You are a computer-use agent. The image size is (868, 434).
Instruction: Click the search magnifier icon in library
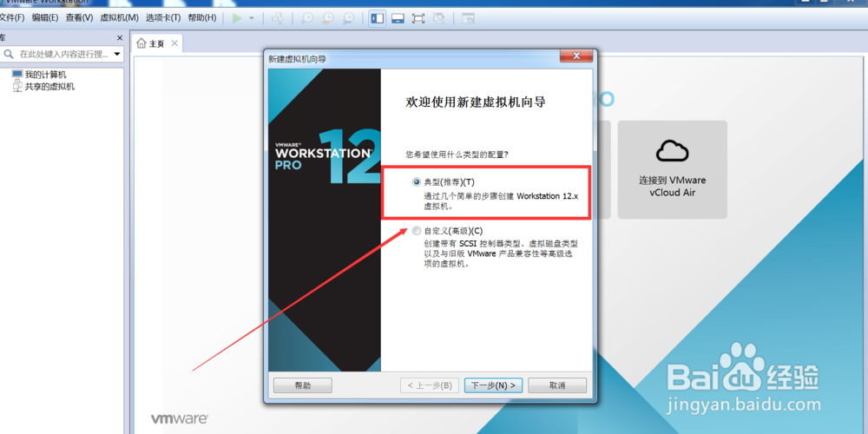point(9,54)
